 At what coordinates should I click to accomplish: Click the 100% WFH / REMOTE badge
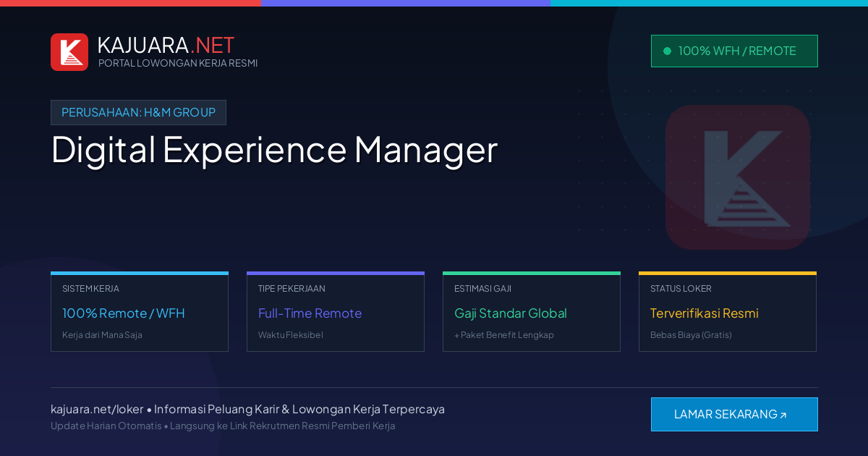tap(734, 51)
